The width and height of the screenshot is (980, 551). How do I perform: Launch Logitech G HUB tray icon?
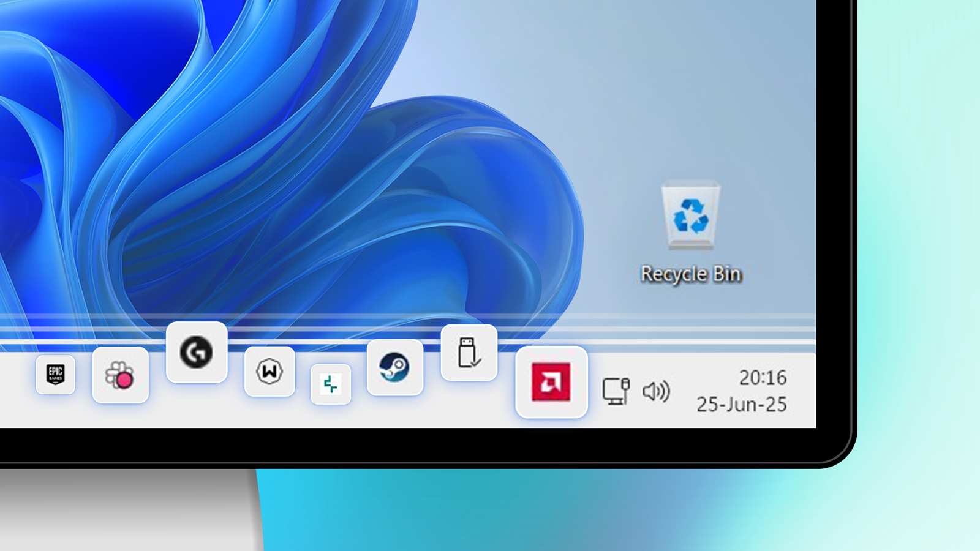point(196,353)
